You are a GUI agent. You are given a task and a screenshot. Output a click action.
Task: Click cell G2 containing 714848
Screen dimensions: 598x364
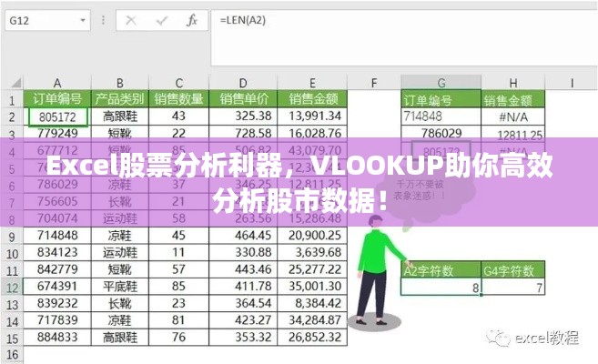click(441, 116)
